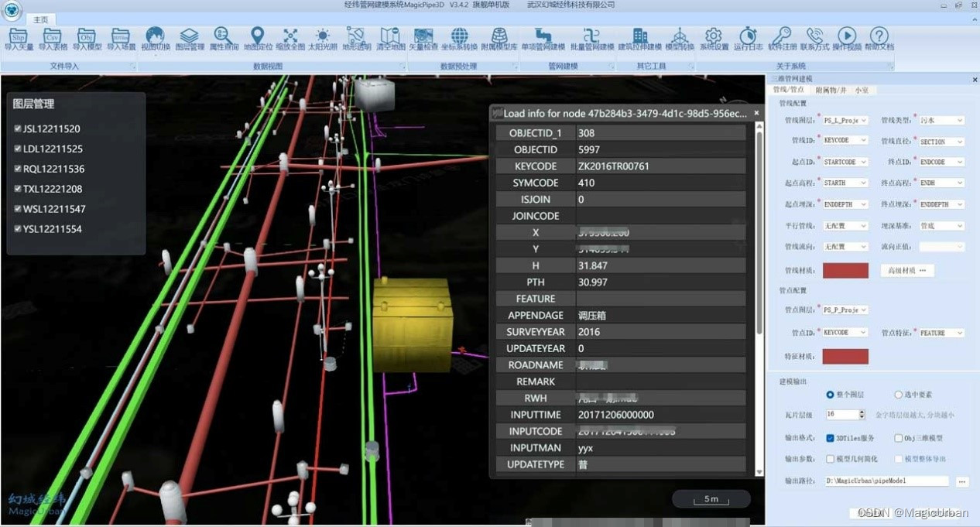Click the 输出路径 D:\MagicUrban\pipeModel field

click(x=886, y=481)
